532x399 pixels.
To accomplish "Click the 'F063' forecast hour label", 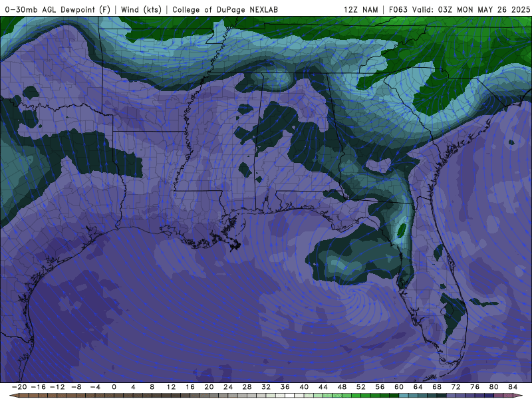I will [398, 9].
